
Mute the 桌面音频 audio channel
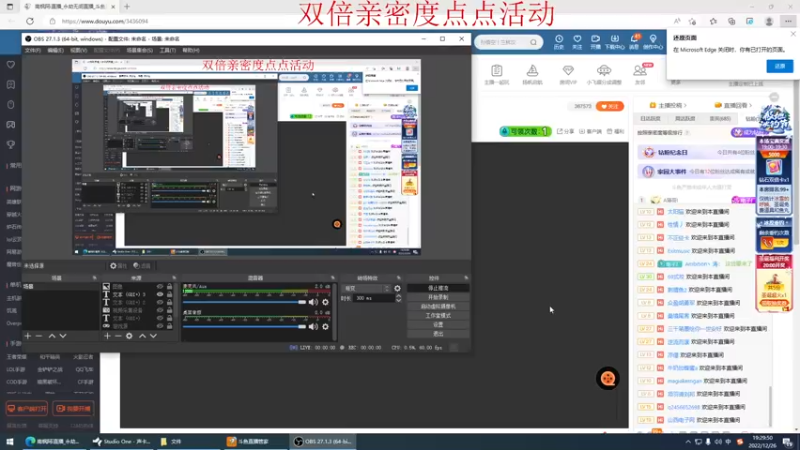(313, 327)
